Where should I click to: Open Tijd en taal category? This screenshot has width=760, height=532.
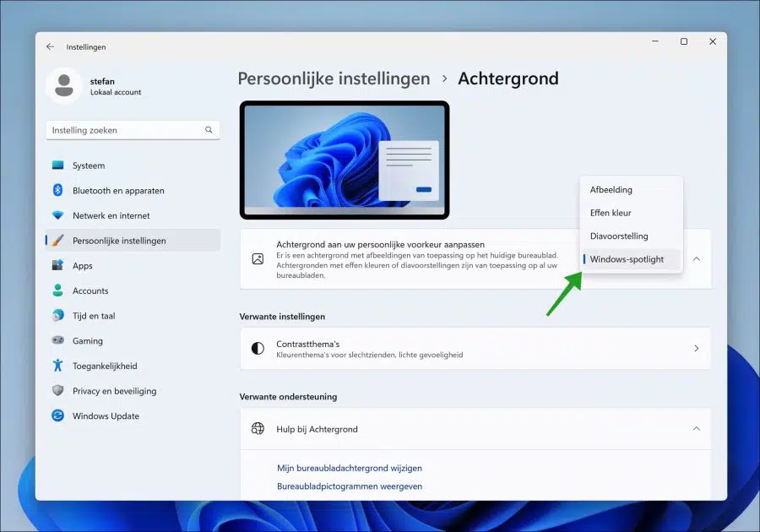tap(133, 316)
